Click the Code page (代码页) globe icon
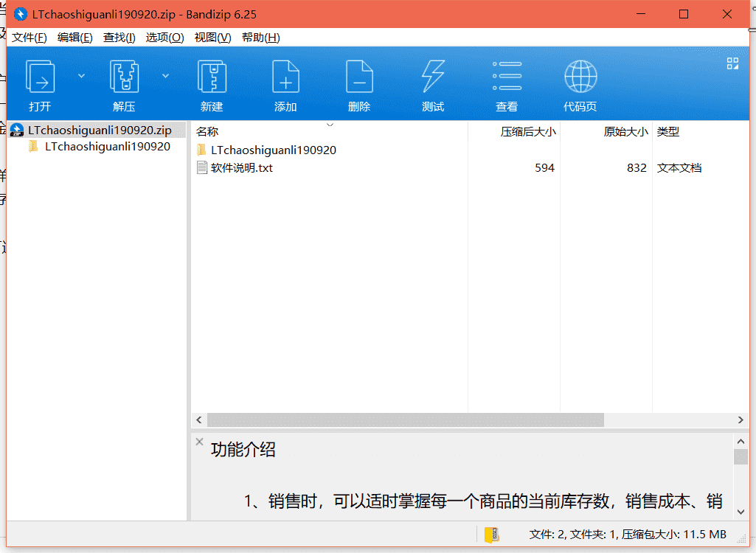The width and height of the screenshot is (756, 553). click(x=580, y=76)
